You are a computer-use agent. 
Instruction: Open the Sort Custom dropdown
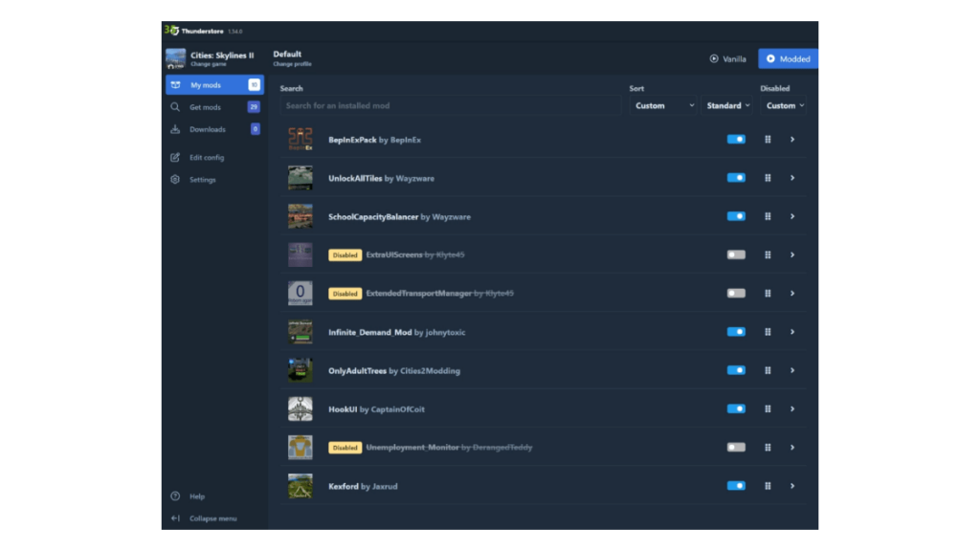[x=663, y=105]
